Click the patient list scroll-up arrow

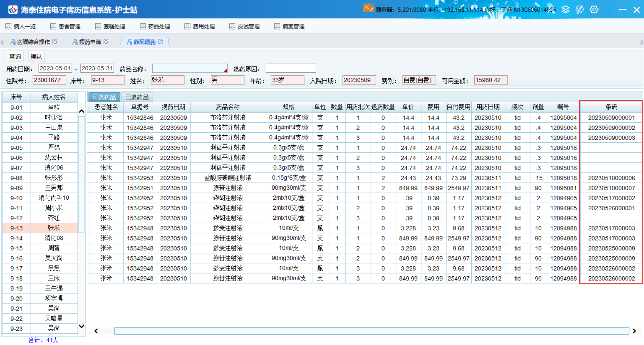point(82,111)
